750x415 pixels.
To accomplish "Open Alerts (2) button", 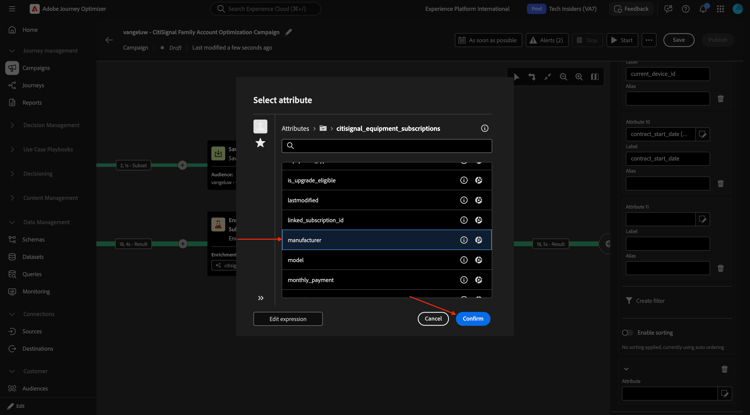I will click(x=547, y=40).
